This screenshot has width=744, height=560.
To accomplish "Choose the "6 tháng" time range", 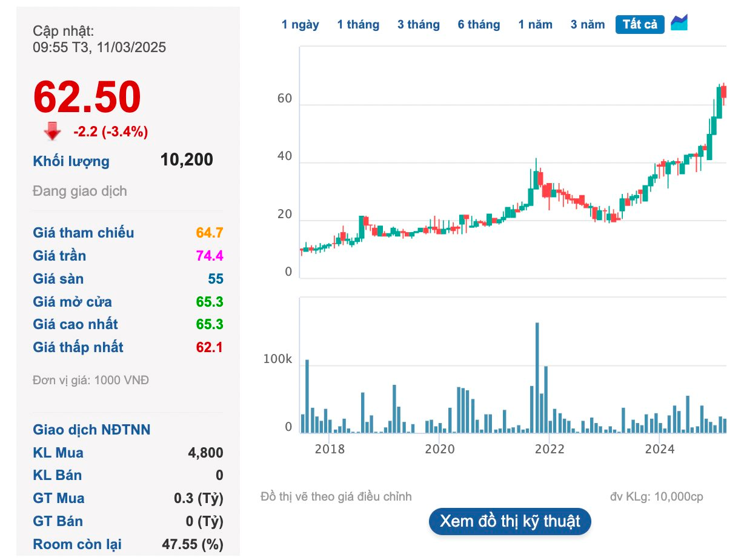I will tap(479, 25).
